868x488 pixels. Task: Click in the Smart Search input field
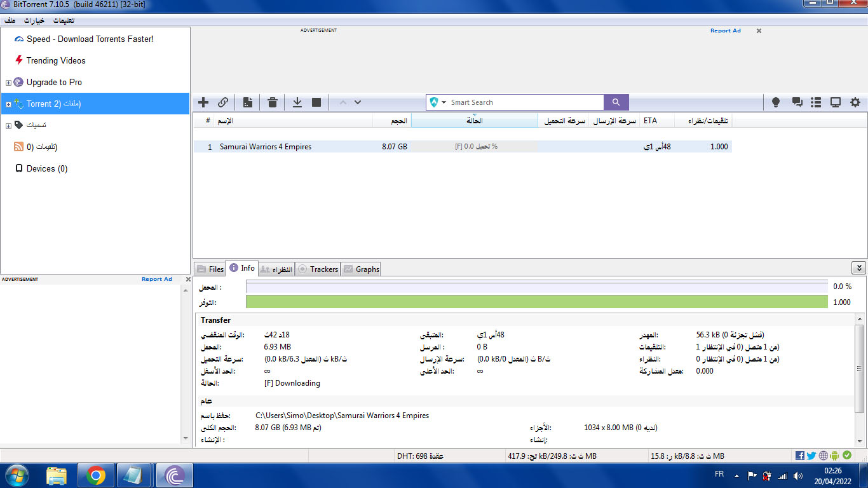click(524, 102)
